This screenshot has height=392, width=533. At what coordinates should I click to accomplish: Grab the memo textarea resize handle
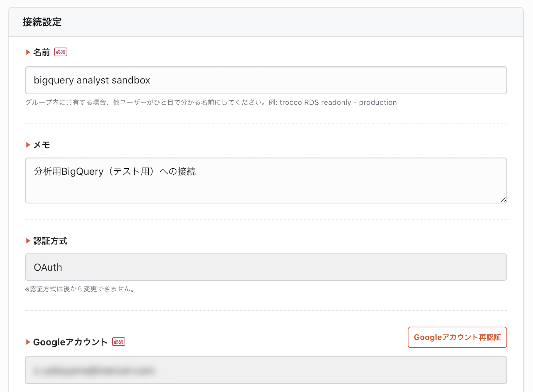pos(503,200)
